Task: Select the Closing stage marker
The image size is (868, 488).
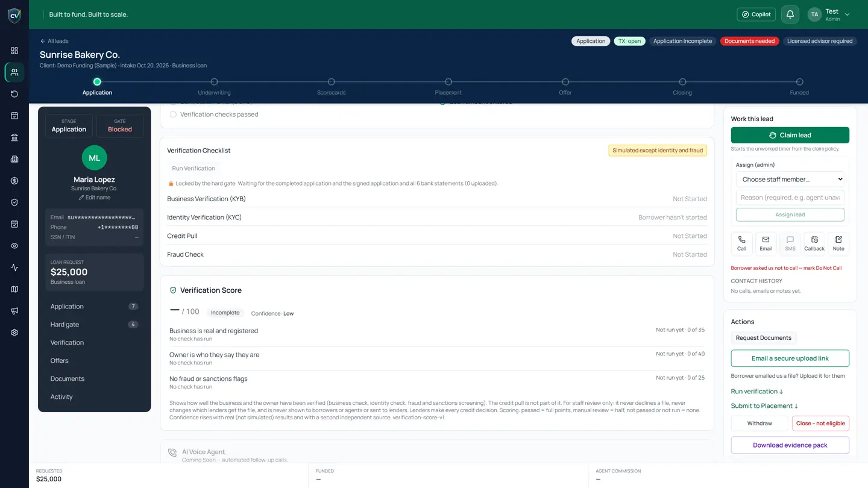Action: (682, 82)
